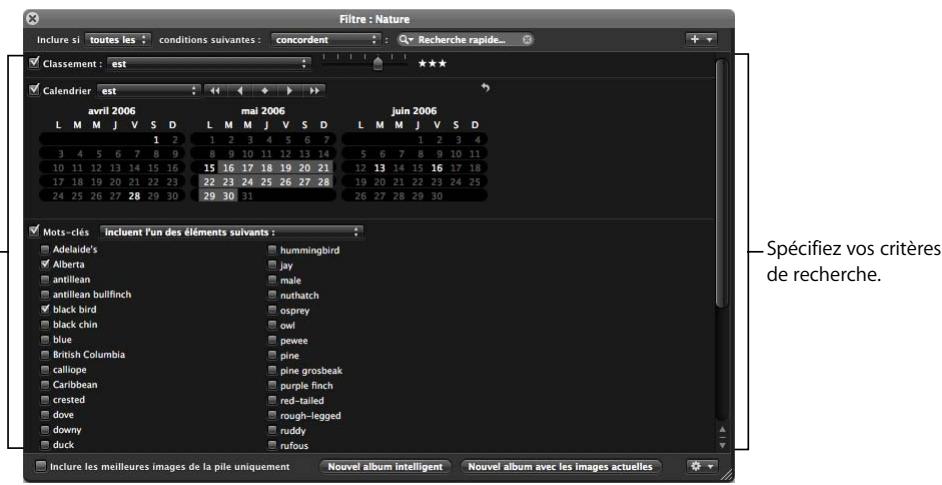Select 13 in the juin 2006 calendar
942x485 pixels.
[379, 168]
